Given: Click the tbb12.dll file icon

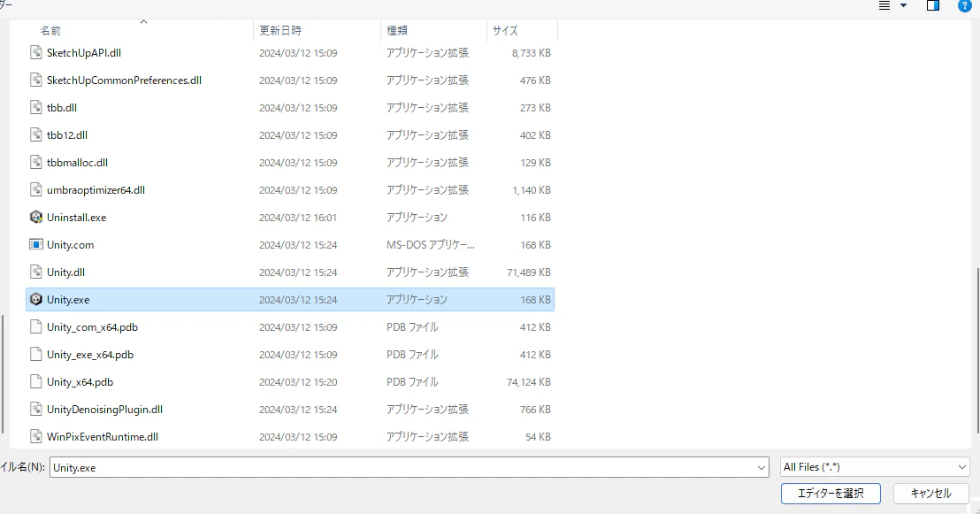Looking at the screenshot, I should [36, 135].
